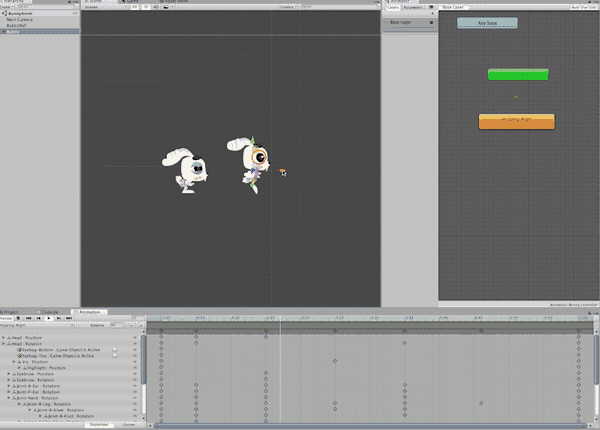Expand the Joint-B-Foot : Rotation property
600x430 pixels.
coord(40,416)
